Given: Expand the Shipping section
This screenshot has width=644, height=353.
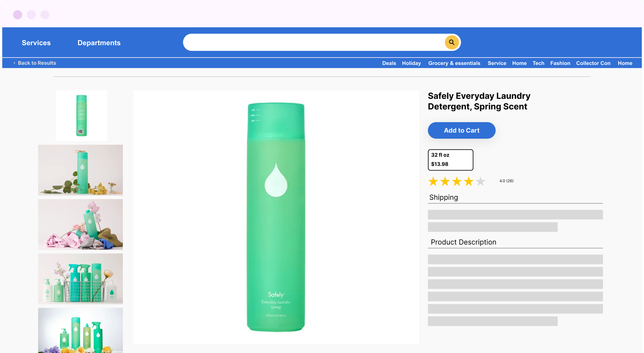Looking at the screenshot, I should pyautogui.click(x=443, y=197).
